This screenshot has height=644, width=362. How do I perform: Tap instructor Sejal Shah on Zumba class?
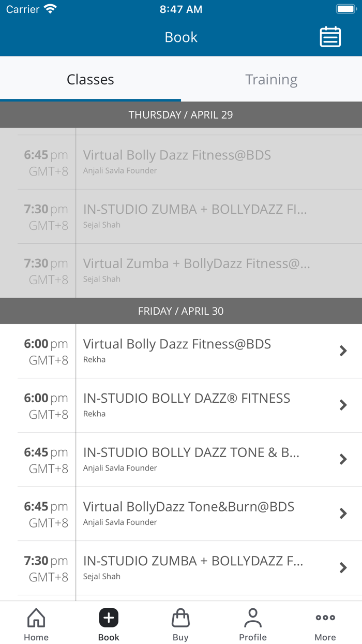pyautogui.click(x=101, y=576)
